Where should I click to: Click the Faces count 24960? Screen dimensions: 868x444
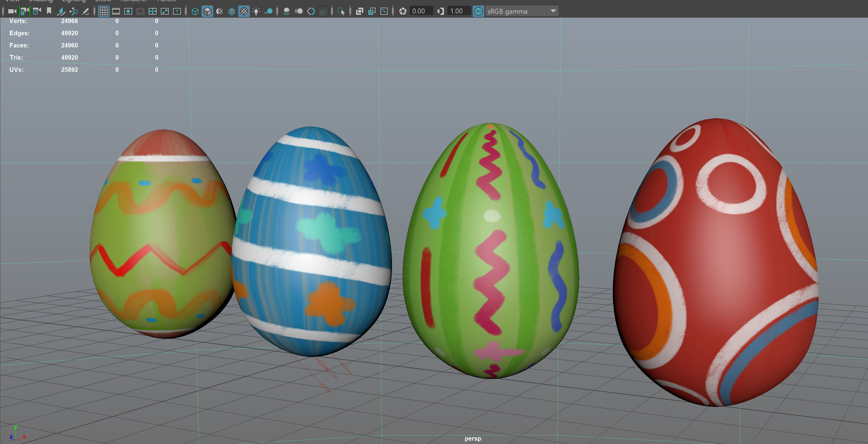coord(69,45)
